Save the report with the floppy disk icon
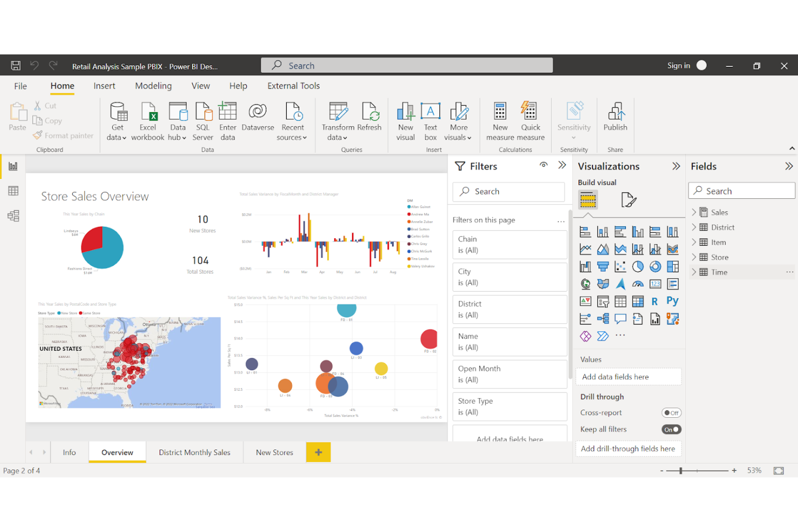This screenshot has width=798, height=532. [16, 65]
